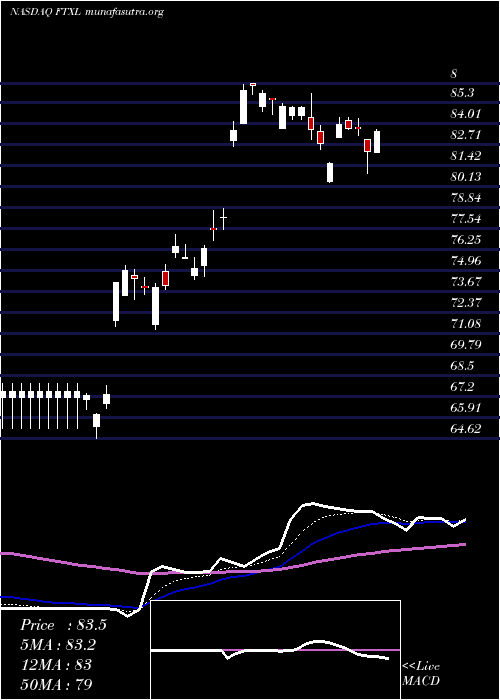
Task: Click the 74.96 price axis label
Action: click(x=466, y=261)
